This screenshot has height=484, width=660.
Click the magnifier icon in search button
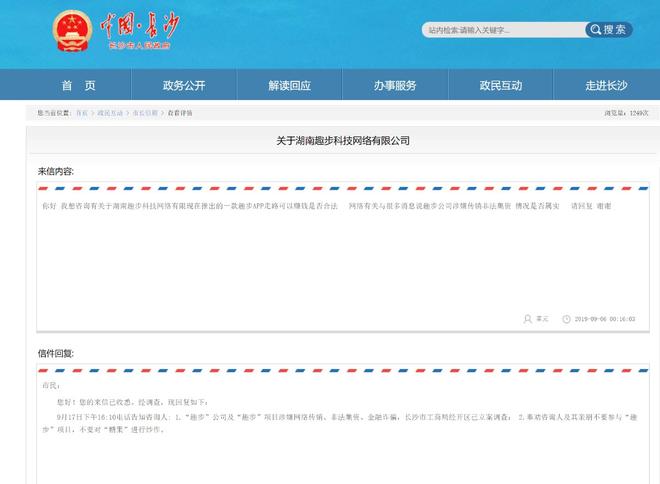pos(595,30)
